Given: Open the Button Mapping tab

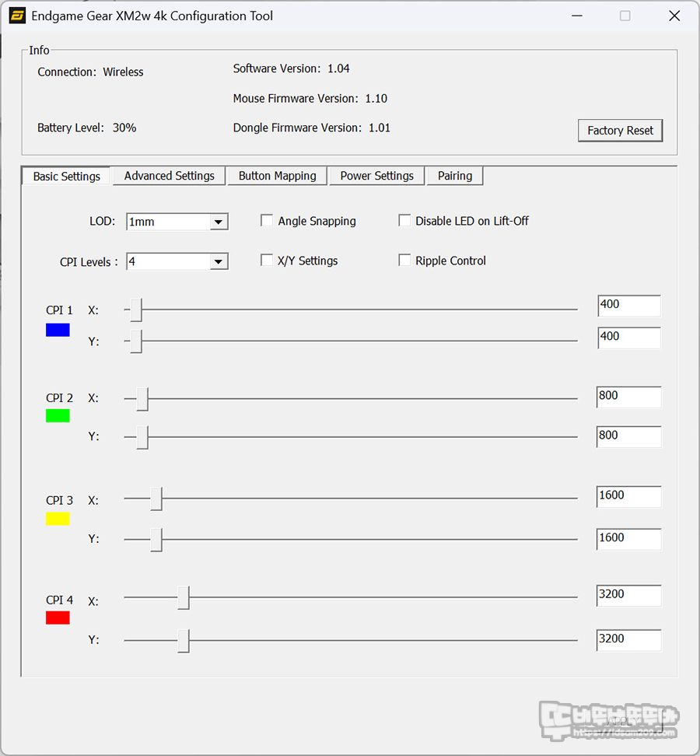Looking at the screenshot, I should click(277, 176).
